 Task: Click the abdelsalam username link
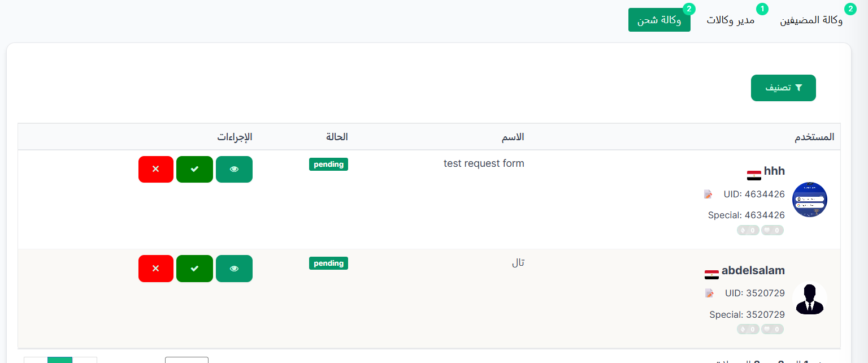pyautogui.click(x=753, y=270)
